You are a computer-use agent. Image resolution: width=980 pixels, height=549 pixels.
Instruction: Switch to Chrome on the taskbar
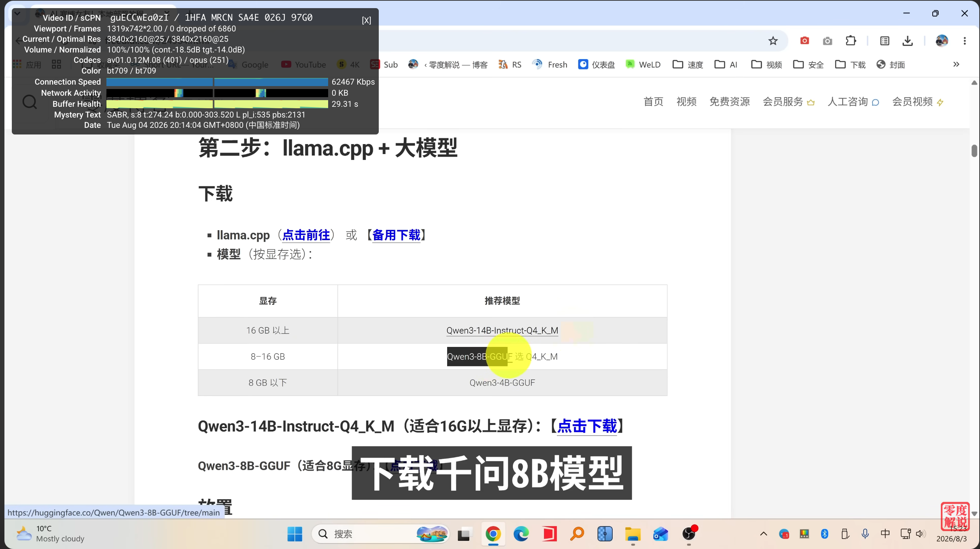pyautogui.click(x=493, y=534)
